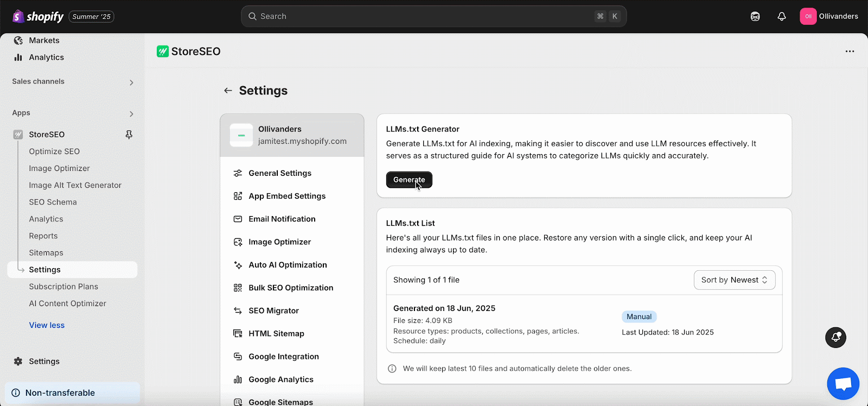Click the General Settings sliders icon

tap(238, 173)
